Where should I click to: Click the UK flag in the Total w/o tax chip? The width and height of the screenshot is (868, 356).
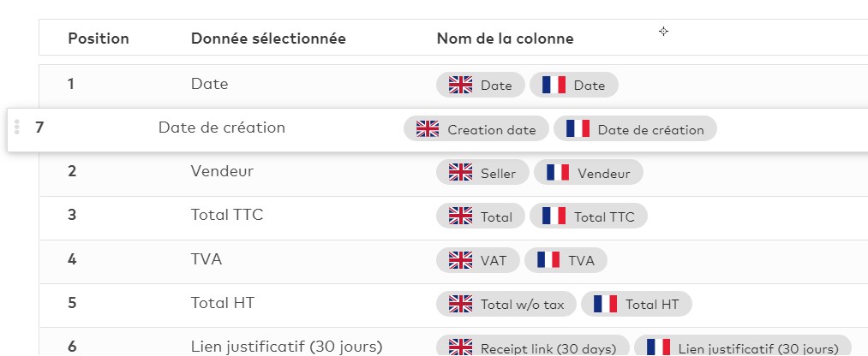pos(461,304)
